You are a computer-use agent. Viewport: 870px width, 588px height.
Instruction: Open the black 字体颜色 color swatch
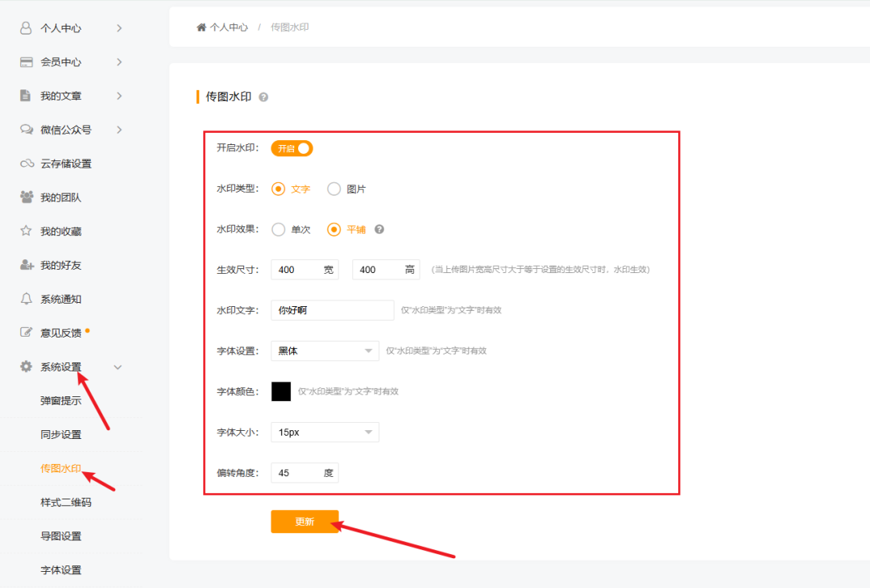pos(281,391)
